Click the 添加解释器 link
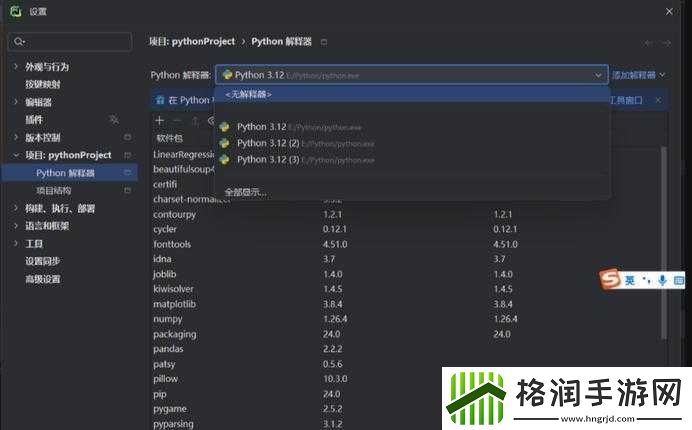Image resolution: width=692 pixels, height=430 pixels. pos(634,75)
